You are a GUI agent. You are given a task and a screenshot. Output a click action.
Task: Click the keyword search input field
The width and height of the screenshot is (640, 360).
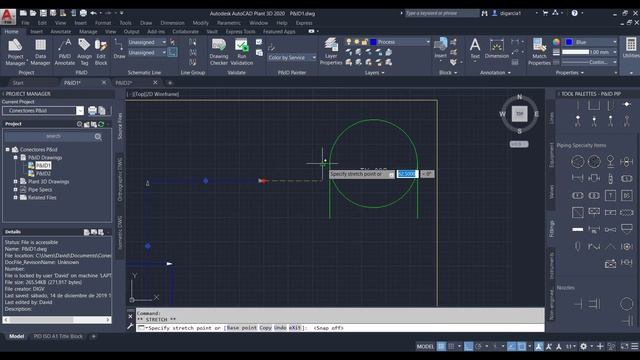click(442, 13)
